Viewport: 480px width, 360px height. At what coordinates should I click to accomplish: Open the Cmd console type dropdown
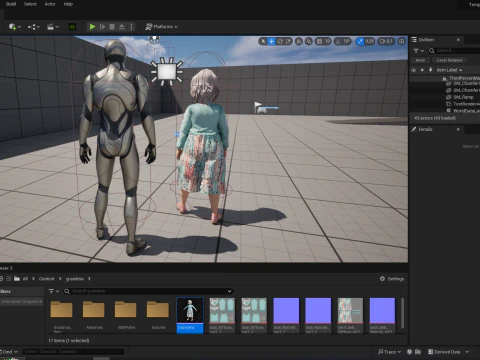(x=9, y=352)
